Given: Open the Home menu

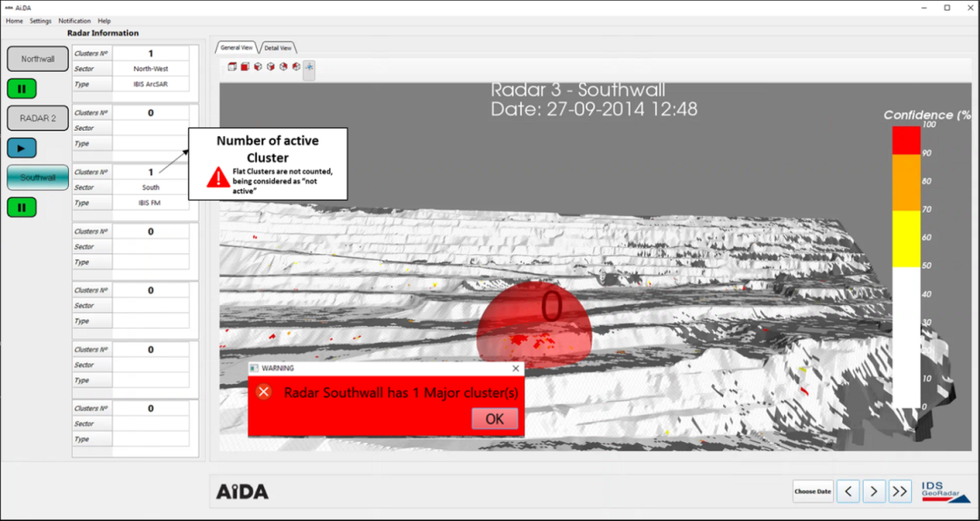Looking at the screenshot, I should [15, 21].
